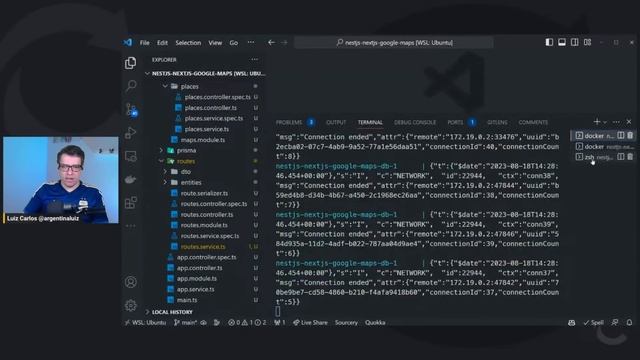The width and height of the screenshot is (640, 360).
Task: Switch to the Problems tab
Action: click(289, 122)
